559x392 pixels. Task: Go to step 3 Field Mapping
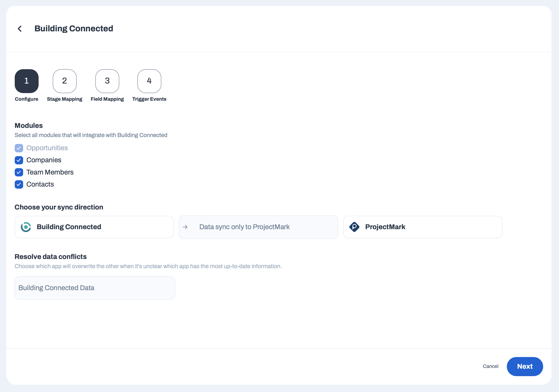(107, 81)
